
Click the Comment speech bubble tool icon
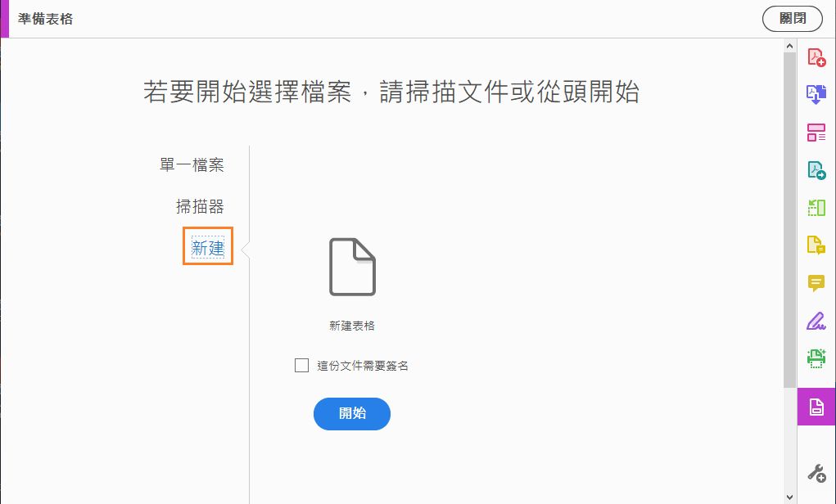(816, 282)
